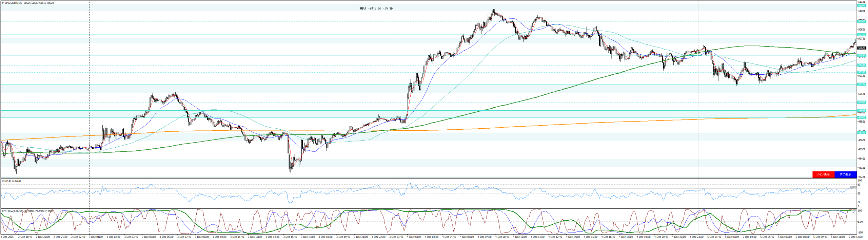The width and height of the screenshot is (868, 240).
Task: Click the 80 level on RSI scale
Action: pyautogui.click(x=859, y=185)
